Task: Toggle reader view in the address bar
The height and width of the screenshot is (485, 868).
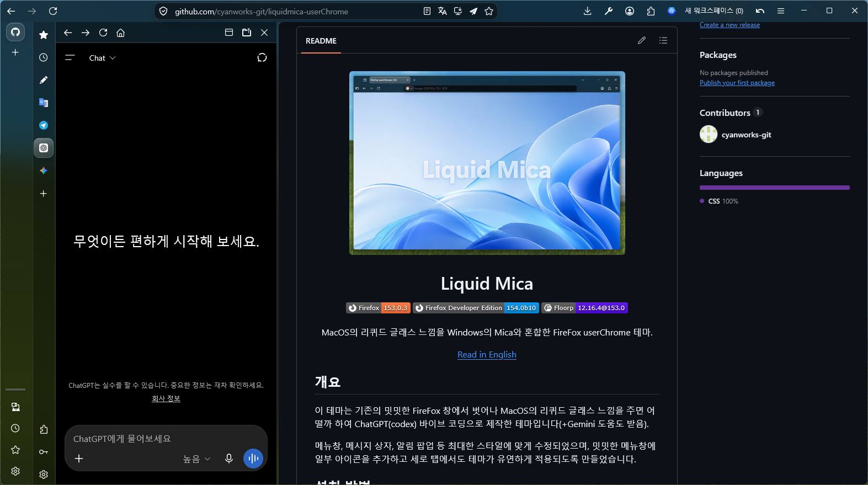Action: point(427,11)
